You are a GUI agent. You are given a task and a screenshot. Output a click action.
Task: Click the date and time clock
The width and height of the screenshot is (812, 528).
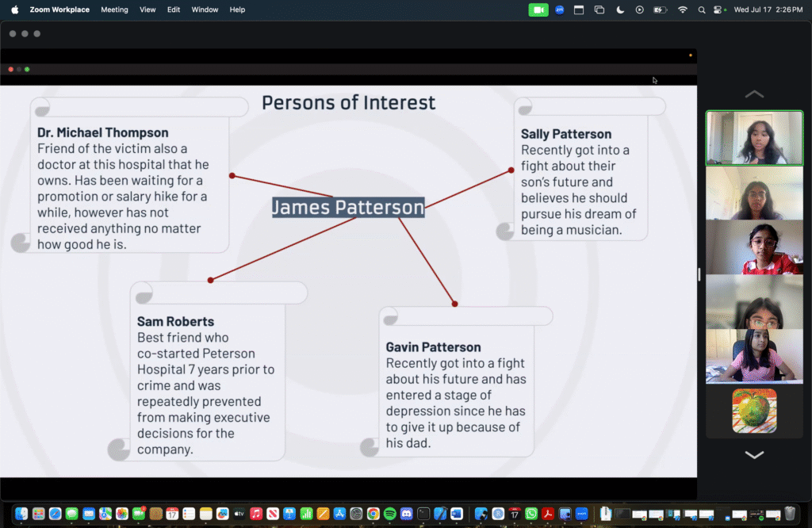pyautogui.click(x=768, y=10)
